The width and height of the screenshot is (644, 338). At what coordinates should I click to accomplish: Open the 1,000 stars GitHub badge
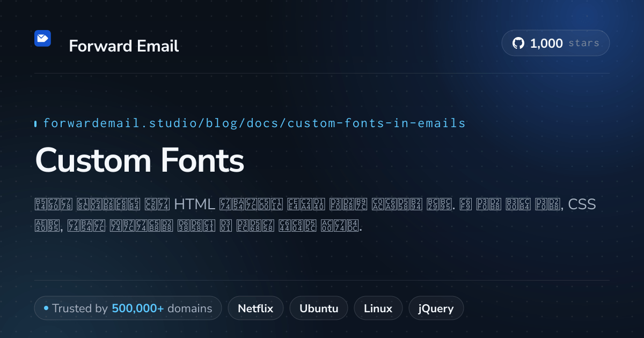[555, 43]
